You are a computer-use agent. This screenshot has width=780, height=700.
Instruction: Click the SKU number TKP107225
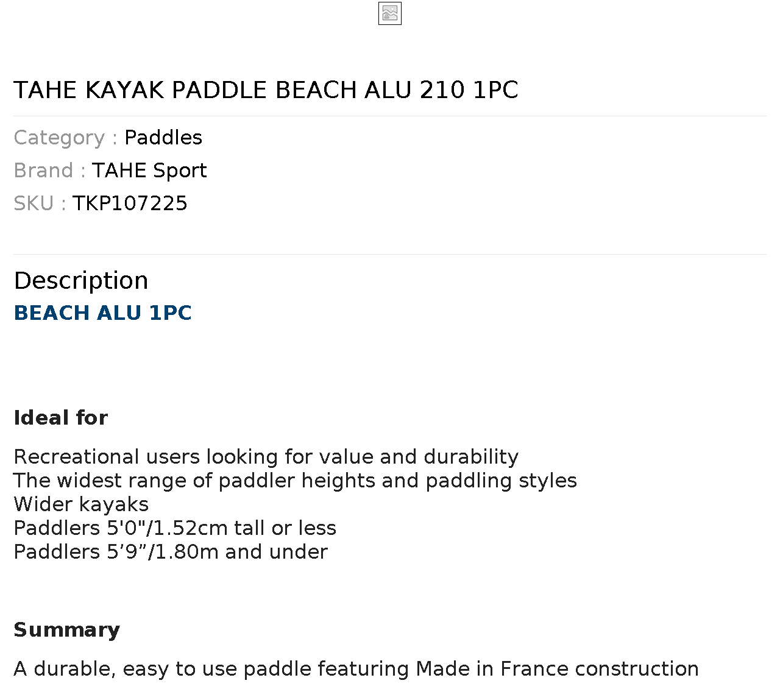coord(130,203)
